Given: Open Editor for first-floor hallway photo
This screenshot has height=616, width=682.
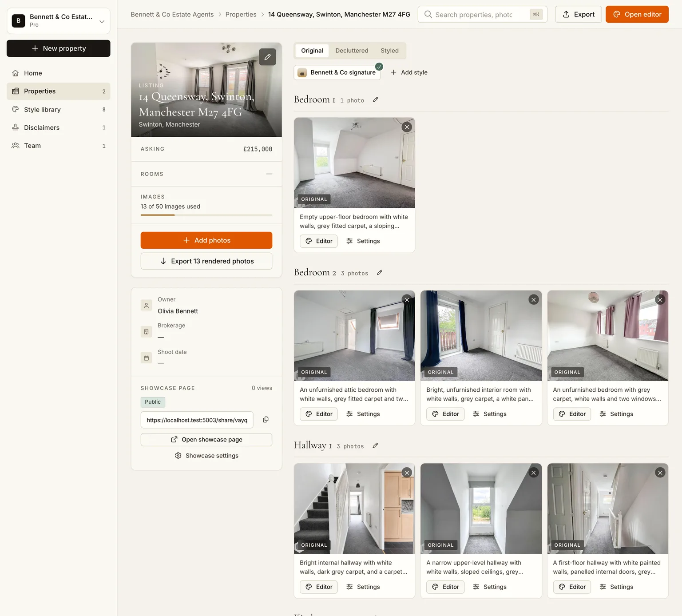Looking at the screenshot, I should tap(572, 587).
